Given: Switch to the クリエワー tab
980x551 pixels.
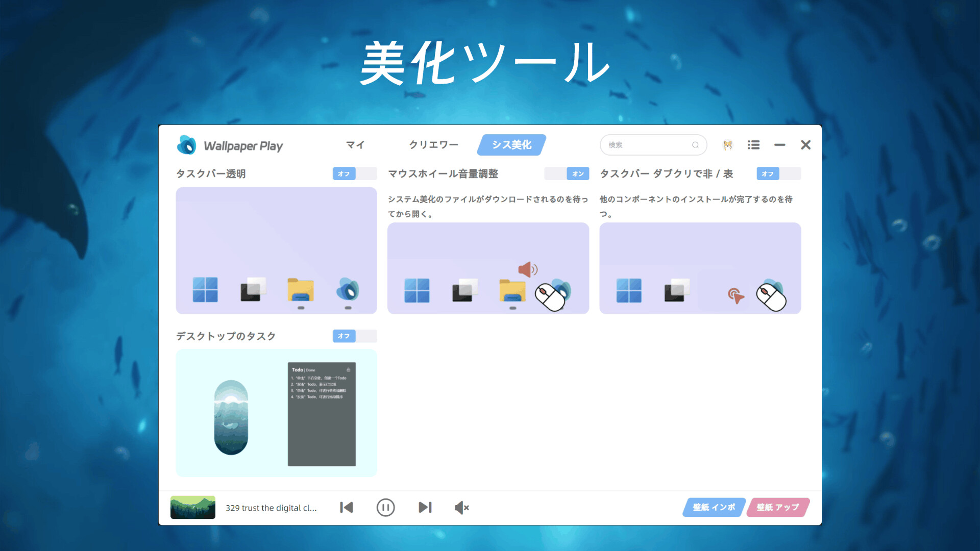Looking at the screenshot, I should click(x=433, y=145).
